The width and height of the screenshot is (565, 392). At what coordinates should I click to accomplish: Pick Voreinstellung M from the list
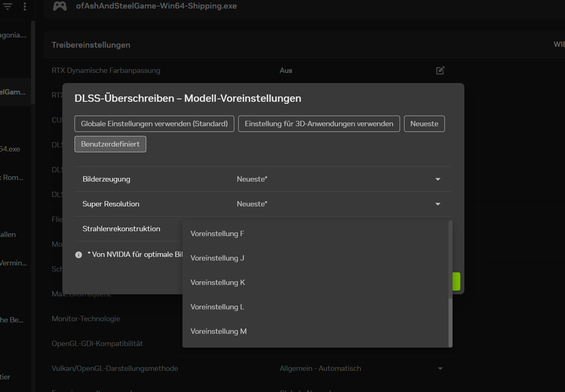point(315,331)
